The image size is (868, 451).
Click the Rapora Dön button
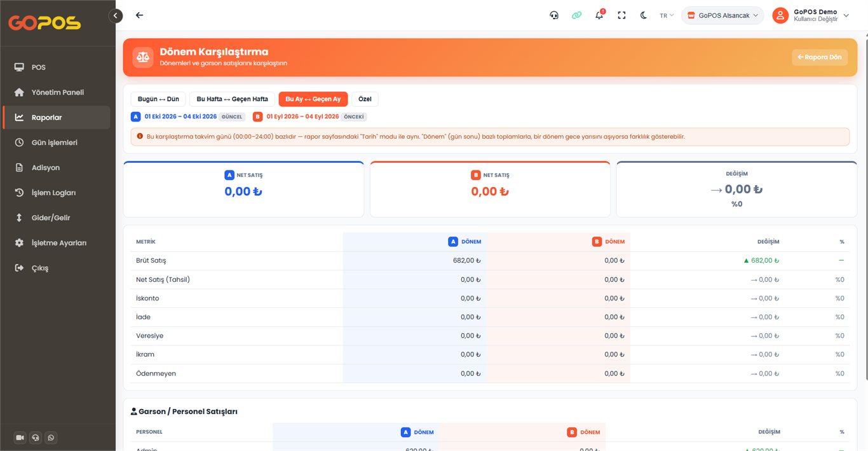pos(820,57)
